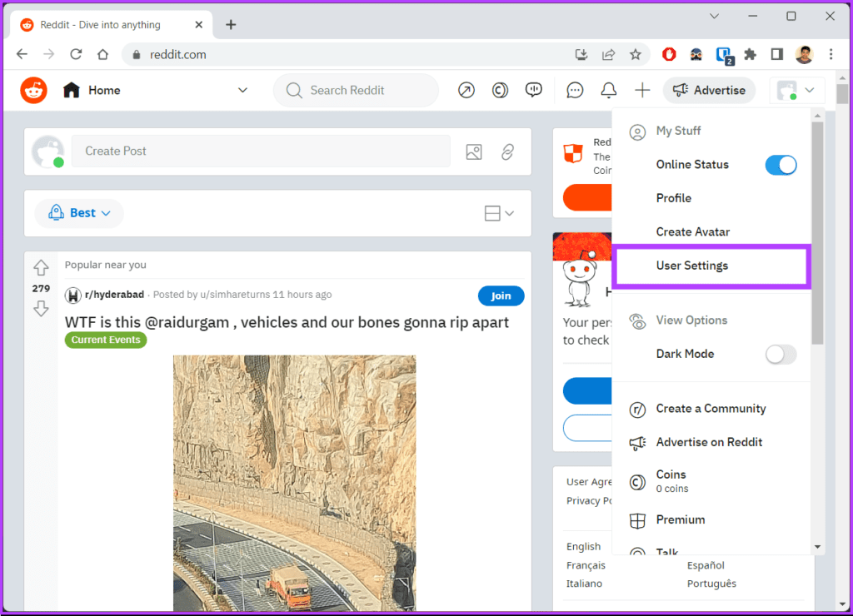Choose Create a Community menu item

[711, 409]
